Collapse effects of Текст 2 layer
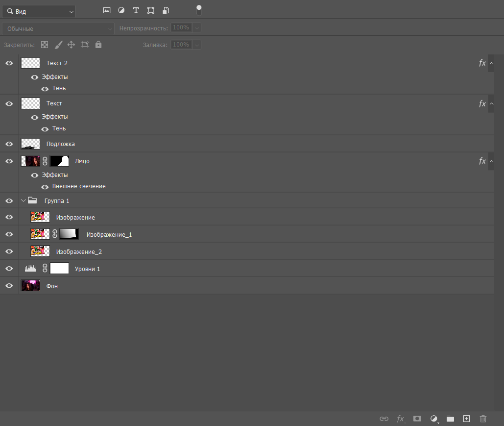504x426 pixels. point(491,63)
